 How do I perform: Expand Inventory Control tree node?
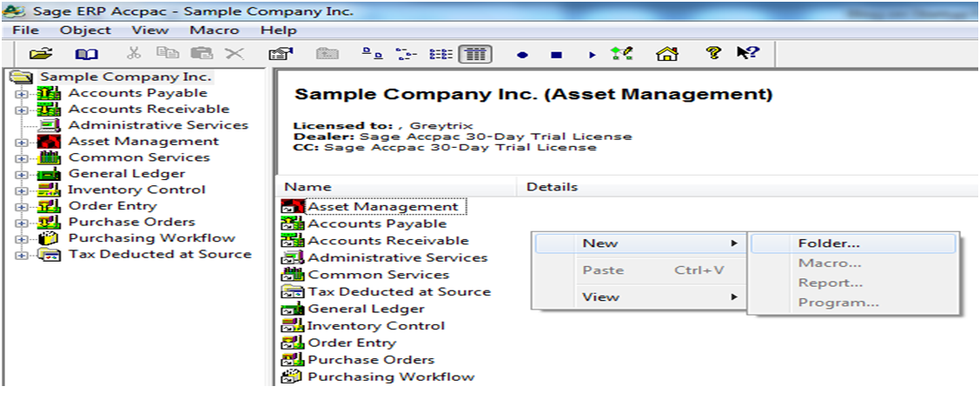point(23,191)
